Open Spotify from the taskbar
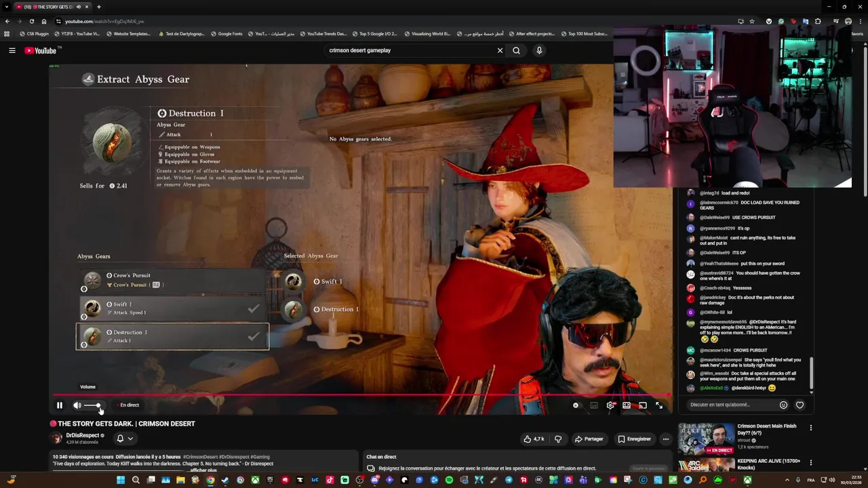The height and width of the screenshot is (488, 868). point(449,480)
